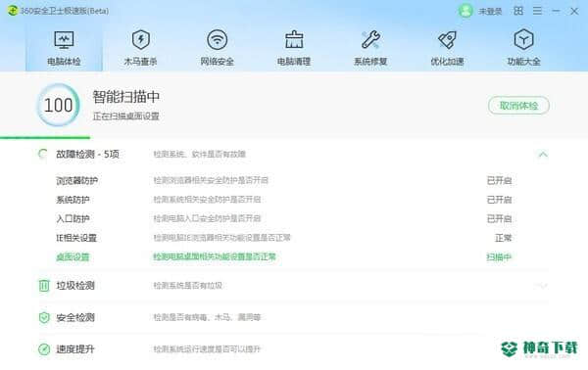Go to 电脑清理 tab

pyautogui.click(x=294, y=48)
